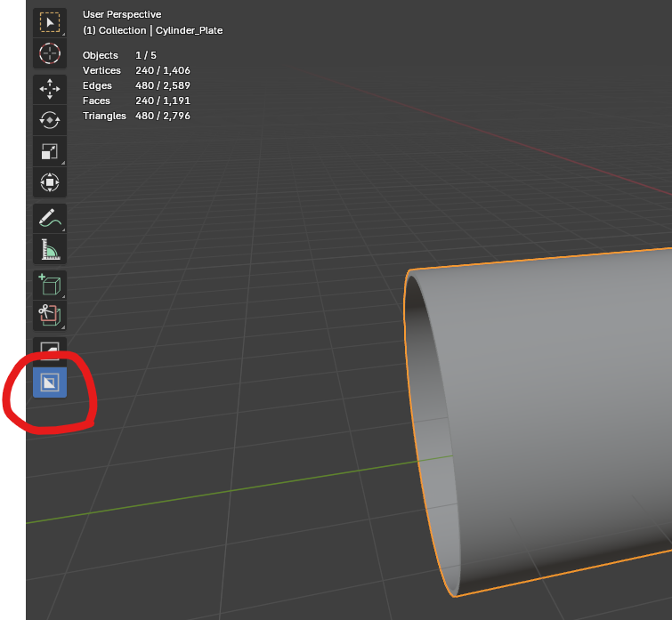This screenshot has height=620, width=672.
Task: Click the Faces statistics label
Action: (x=96, y=101)
